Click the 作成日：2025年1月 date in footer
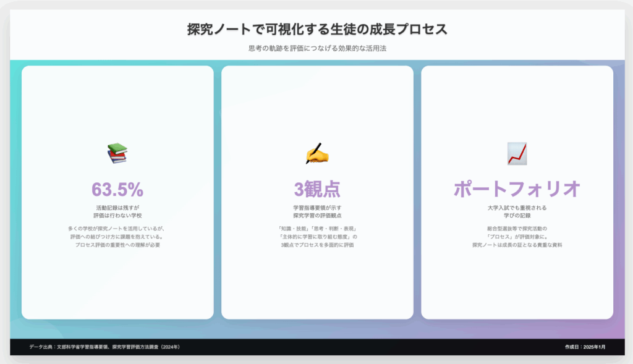 coord(585,347)
